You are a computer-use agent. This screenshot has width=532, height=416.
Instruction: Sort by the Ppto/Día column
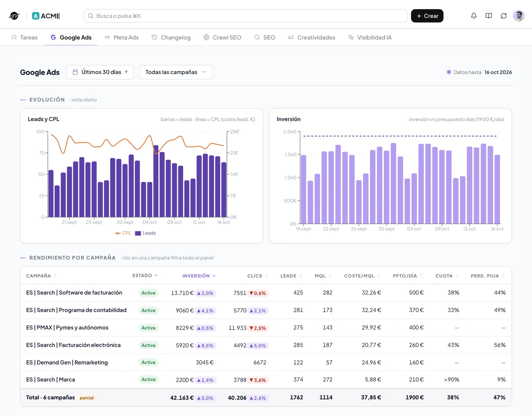pyautogui.click(x=408, y=276)
